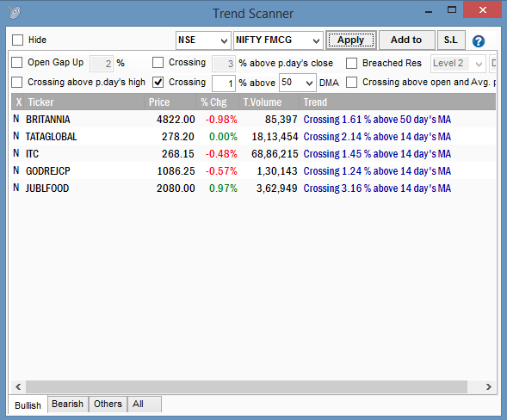This screenshot has height=420, width=507.
Task: Sort by the % Chg column header
Action: [x=217, y=102]
